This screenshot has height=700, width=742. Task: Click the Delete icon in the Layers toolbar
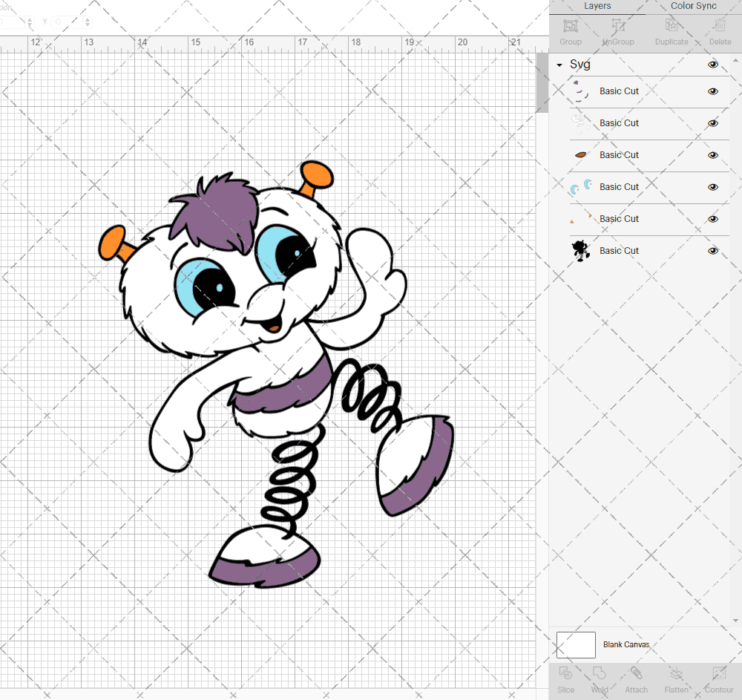click(719, 31)
